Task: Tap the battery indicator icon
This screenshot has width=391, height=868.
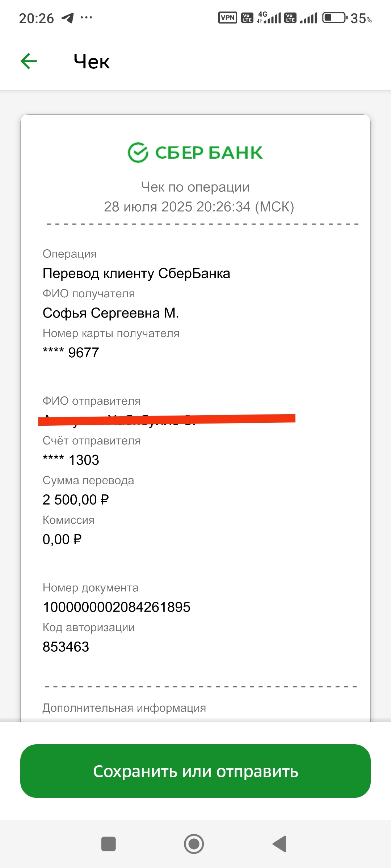Action: pyautogui.click(x=335, y=18)
